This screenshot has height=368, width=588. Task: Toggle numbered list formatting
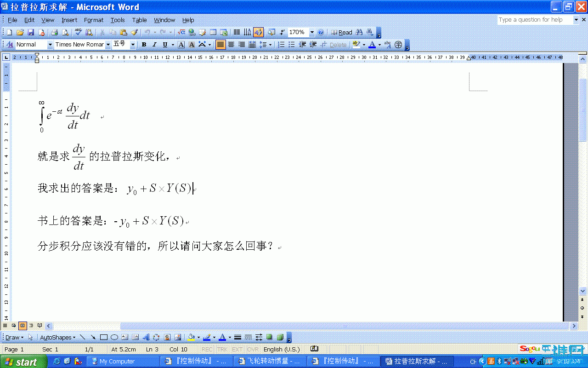point(281,45)
